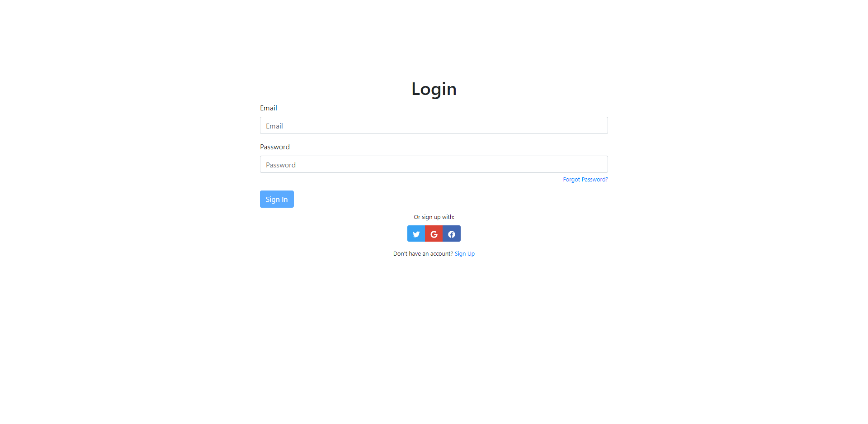Continue with Twitter social login button
This screenshot has width=868, height=424.
click(416, 233)
